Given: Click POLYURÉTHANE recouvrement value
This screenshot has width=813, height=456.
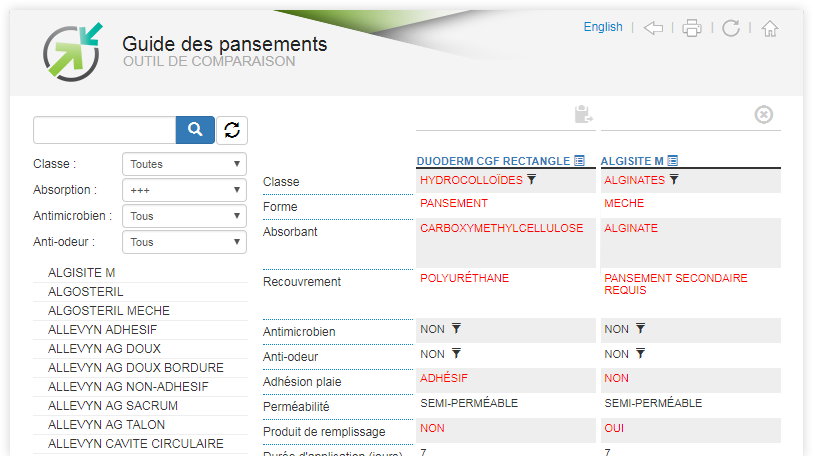Looking at the screenshot, I should pos(464,278).
